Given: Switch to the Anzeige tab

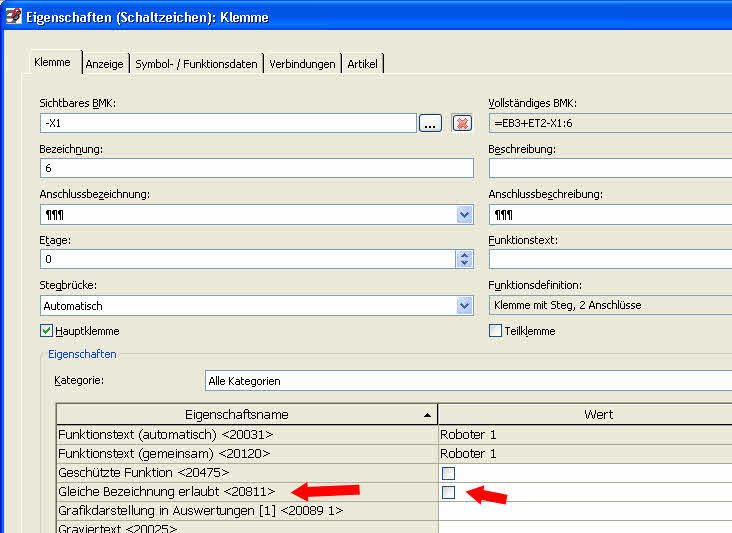Looking at the screenshot, I should 105,63.
